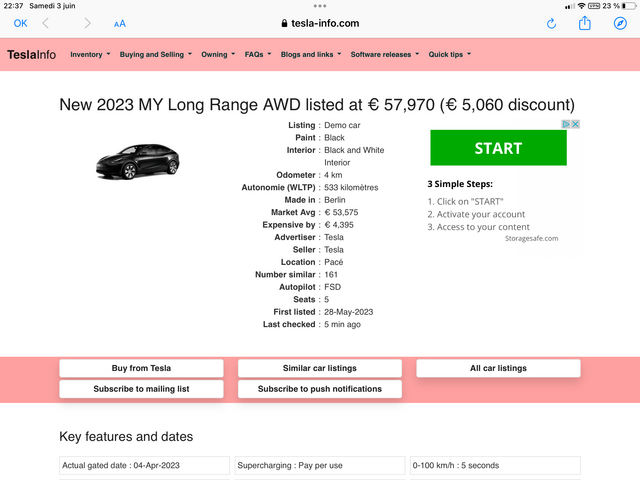Expand the Inventory dropdown menu

click(x=90, y=54)
